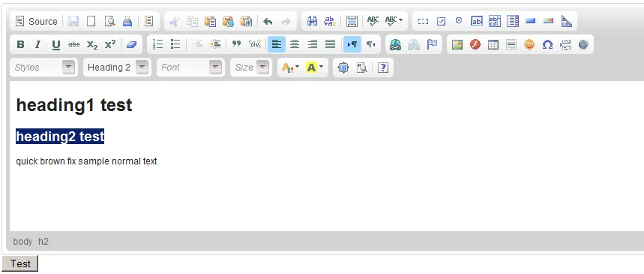
Task: Insert a Smiley
Action: (x=529, y=44)
